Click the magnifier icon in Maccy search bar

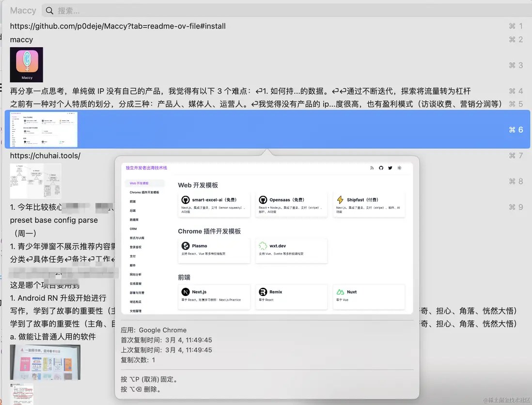[49, 11]
